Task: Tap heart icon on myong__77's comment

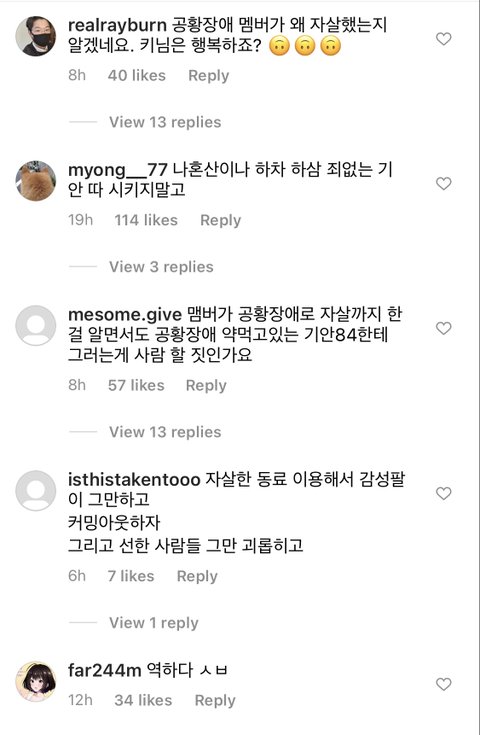Action: coord(443,183)
